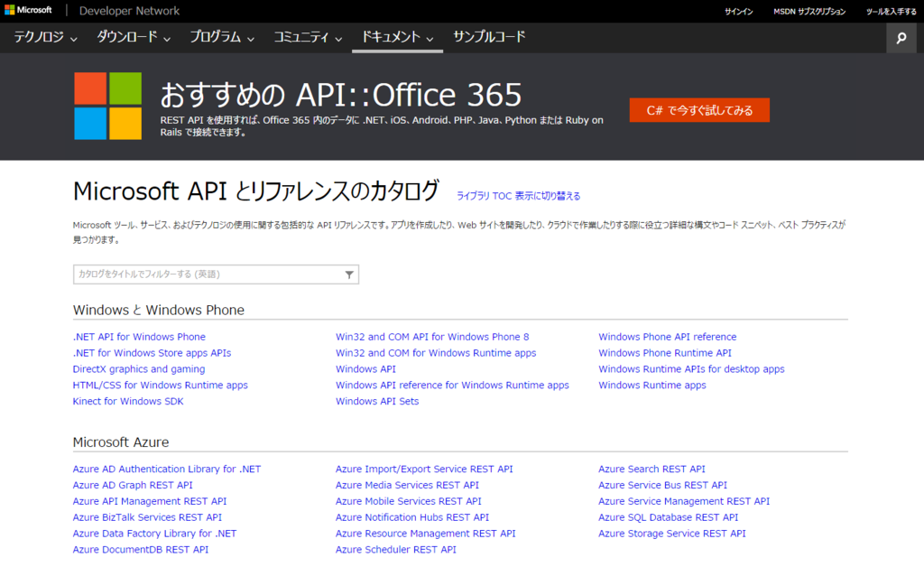Click おすすめの API::Office 365 banner title

(x=340, y=94)
